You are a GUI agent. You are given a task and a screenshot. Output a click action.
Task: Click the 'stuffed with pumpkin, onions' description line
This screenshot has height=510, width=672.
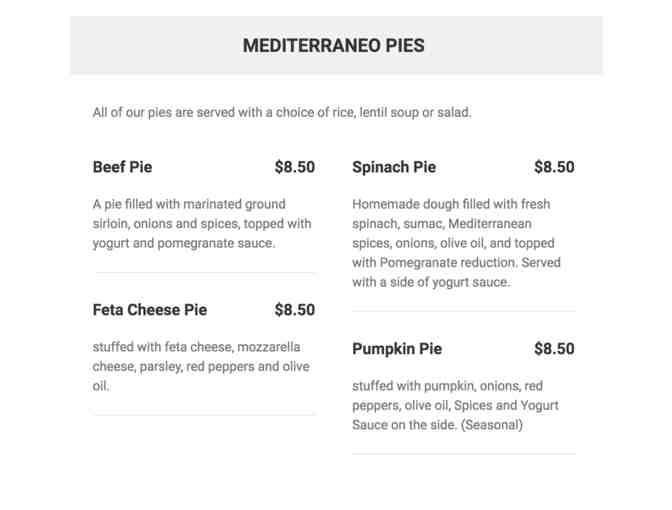click(447, 386)
